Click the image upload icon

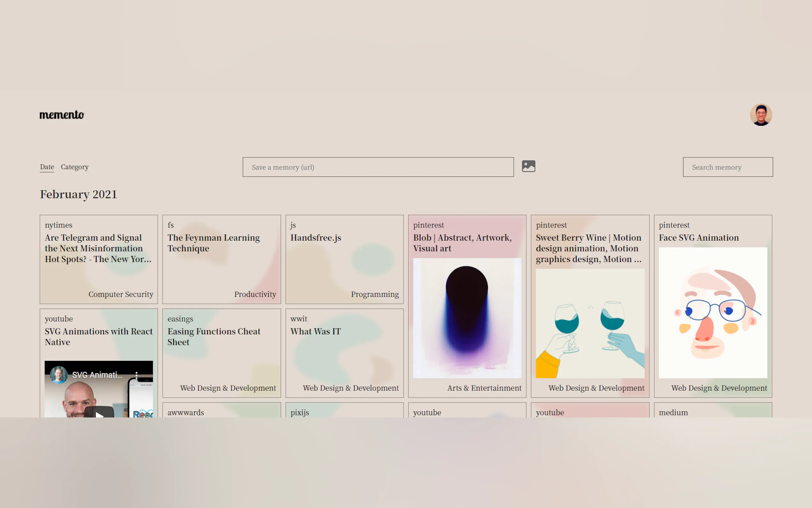pyautogui.click(x=528, y=166)
